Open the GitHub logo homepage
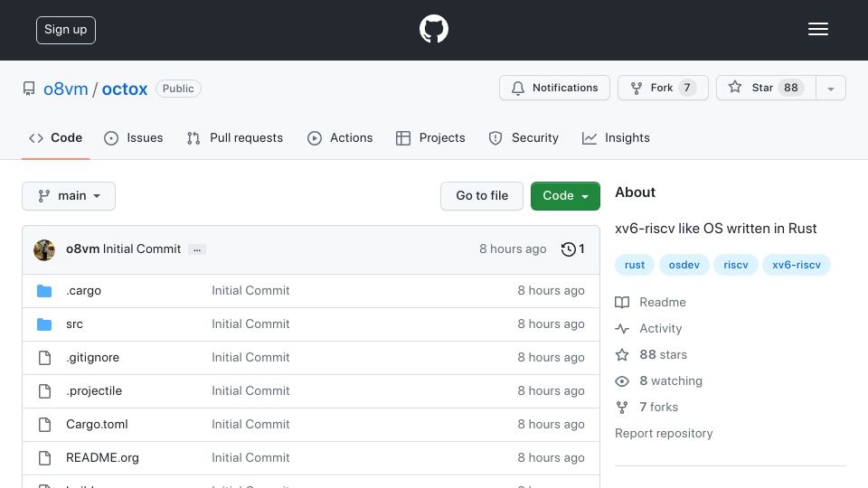 (433, 29)
